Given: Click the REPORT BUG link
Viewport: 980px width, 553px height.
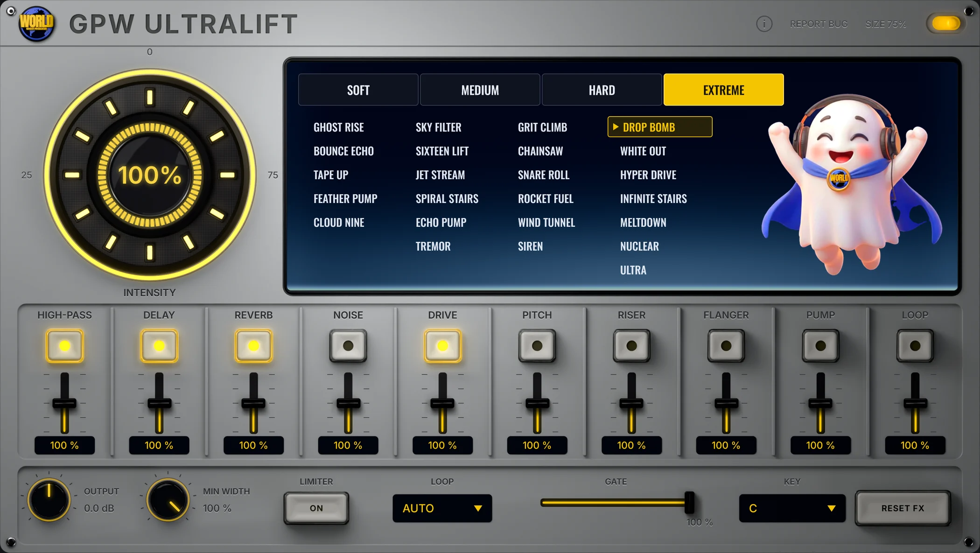Looking at the screenshot, I should [819, 24].
